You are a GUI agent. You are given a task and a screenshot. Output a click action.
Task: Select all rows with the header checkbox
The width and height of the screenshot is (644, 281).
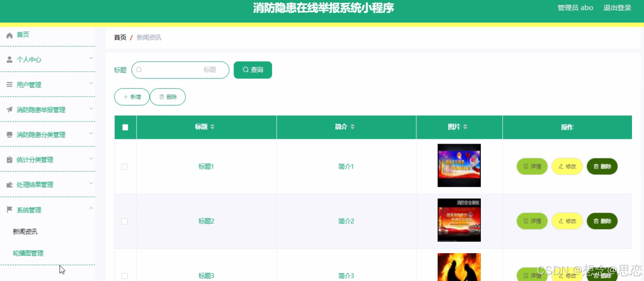coord(125,127)
